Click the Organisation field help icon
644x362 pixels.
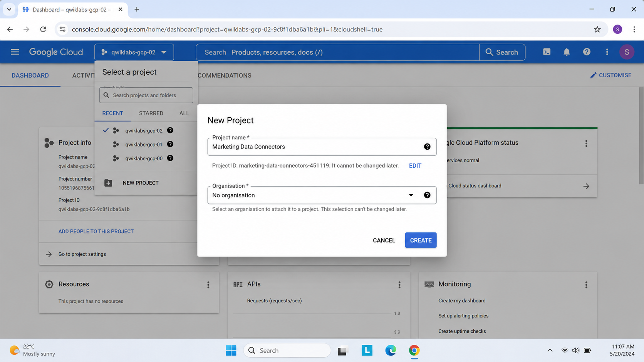427,195
